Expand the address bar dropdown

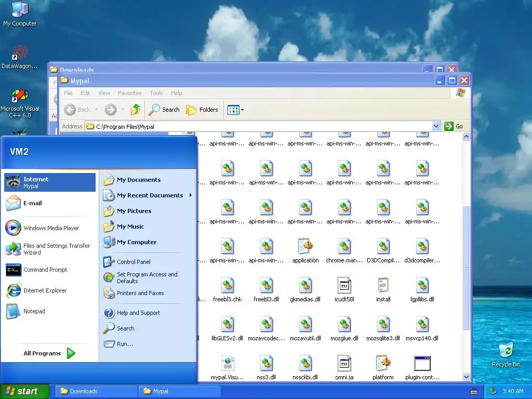436,127
